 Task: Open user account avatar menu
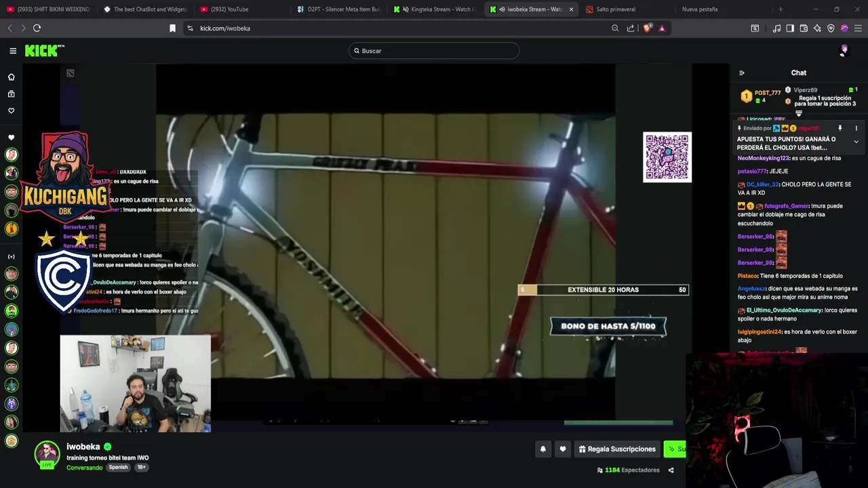tap(844, 51)
